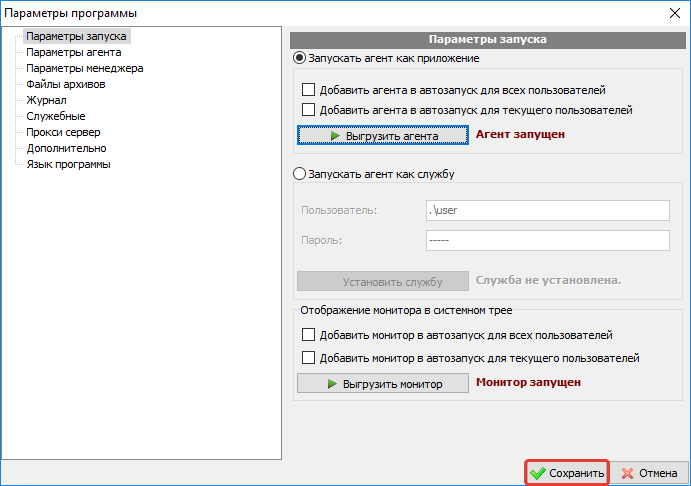Open the Параметры агента section
The image size is (691, 486).
[74, 52]
